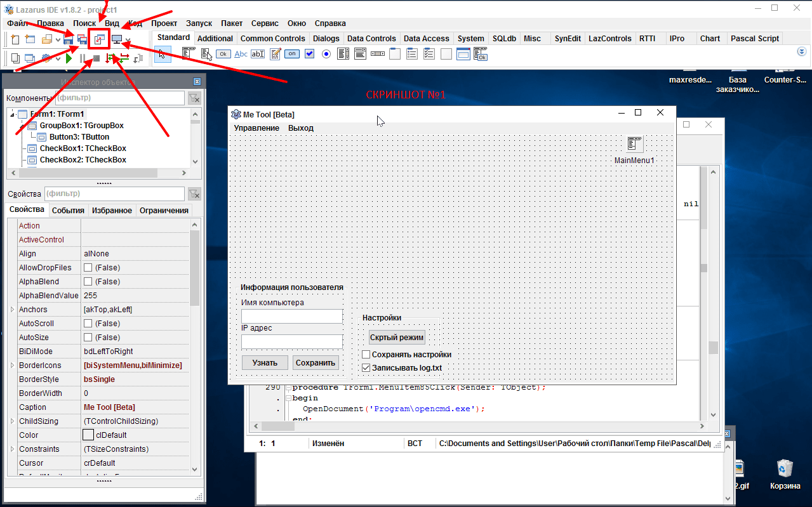812x507 pixels.
Task: Click the Open file folder icon
Action: pos(47,39)
